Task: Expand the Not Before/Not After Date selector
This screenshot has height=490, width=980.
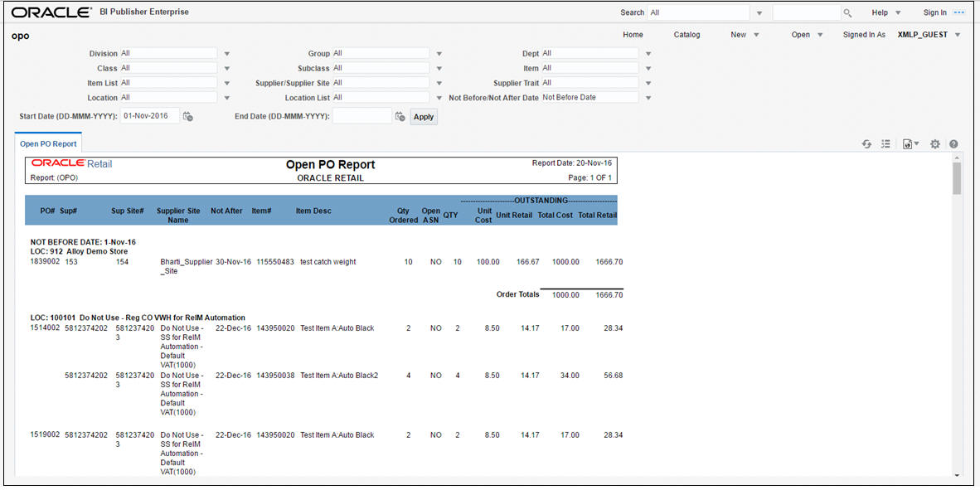Action: [x=648, y=97]
